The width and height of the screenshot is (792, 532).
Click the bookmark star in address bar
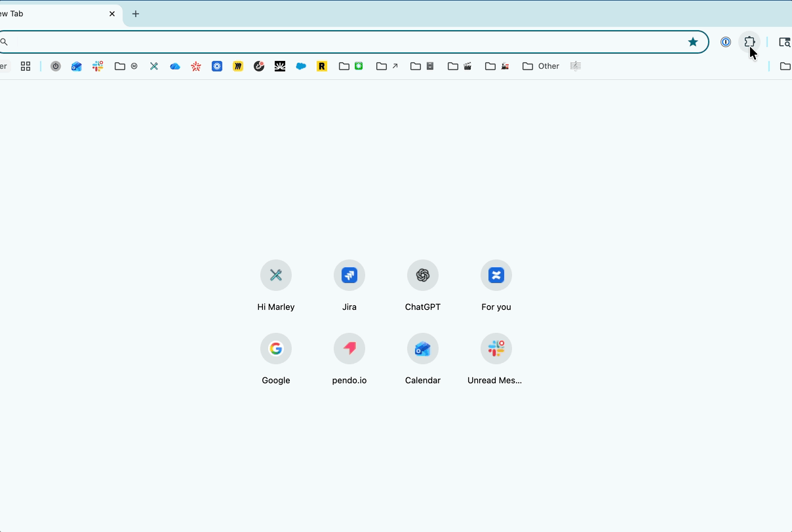(693, 42)
